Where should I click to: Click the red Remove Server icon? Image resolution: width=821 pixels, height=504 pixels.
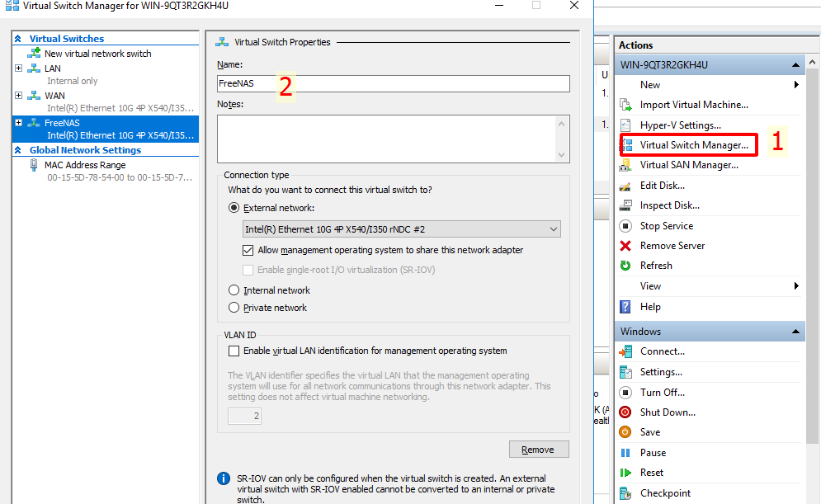pos(625,246)
